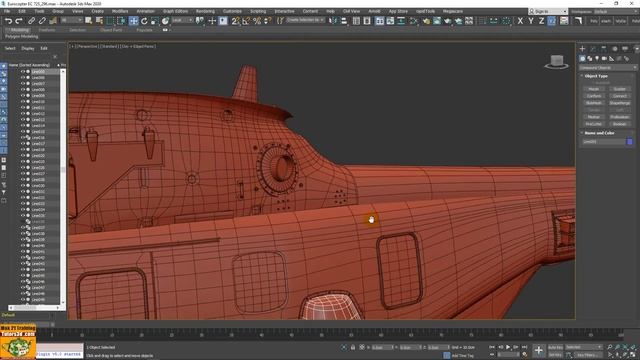Screen dimensions: 640x360
Task: Switch to the Hierarchy panel tab icon
Action: click(x=604, y=49)
